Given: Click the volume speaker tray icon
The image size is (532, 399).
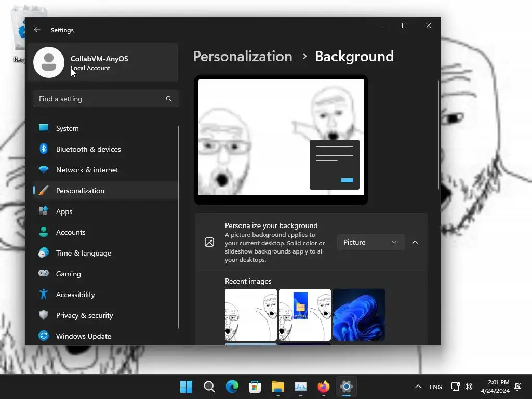Looking at the screenshot, I should point(468,387).
